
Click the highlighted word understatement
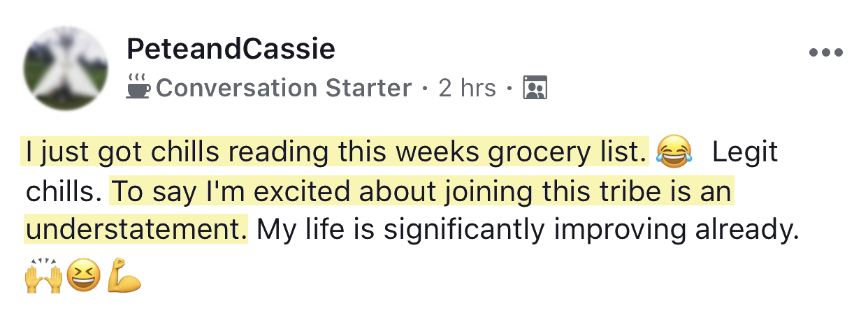(136, 230)
